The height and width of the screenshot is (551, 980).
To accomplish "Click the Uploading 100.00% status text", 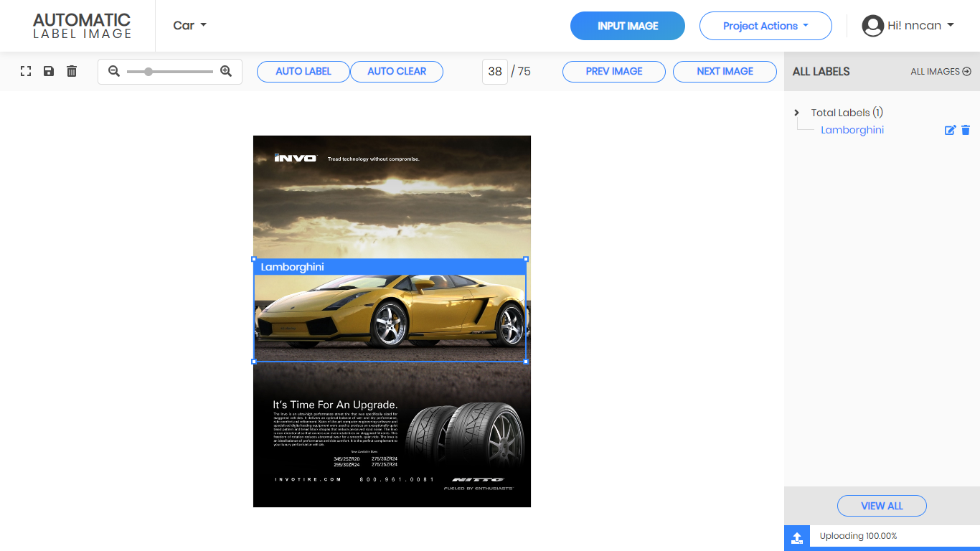I will pos(858,536).
